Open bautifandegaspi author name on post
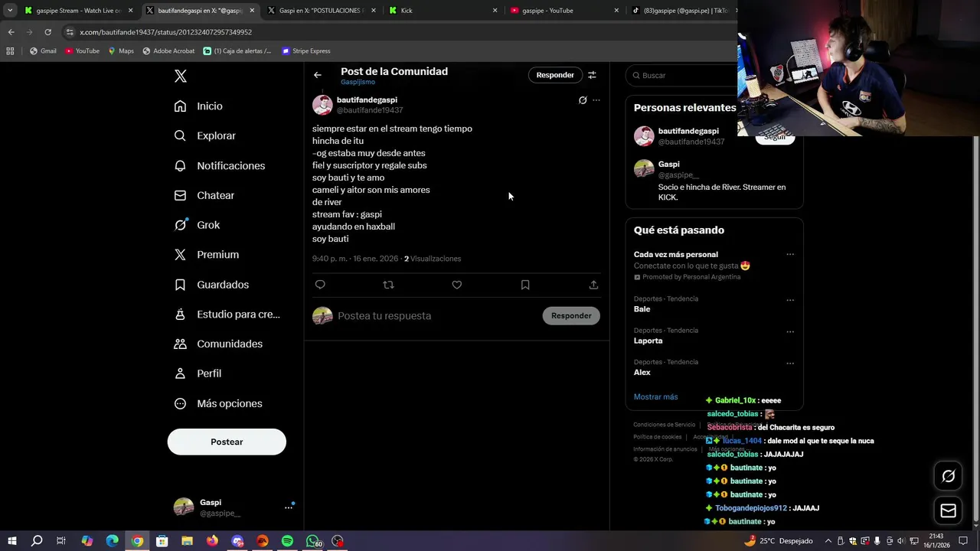Viewport: 980px width, 551px height. click(x=367, y=99)
